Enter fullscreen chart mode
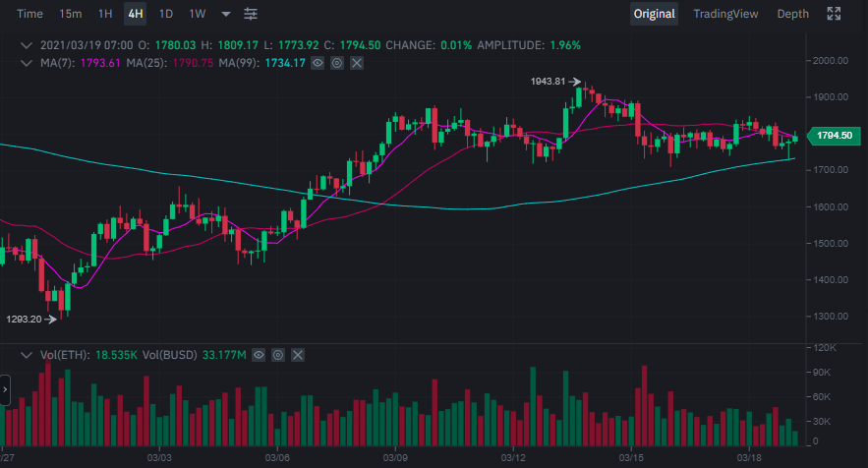Viewport: 868px width, 468px height. [834, 14]
